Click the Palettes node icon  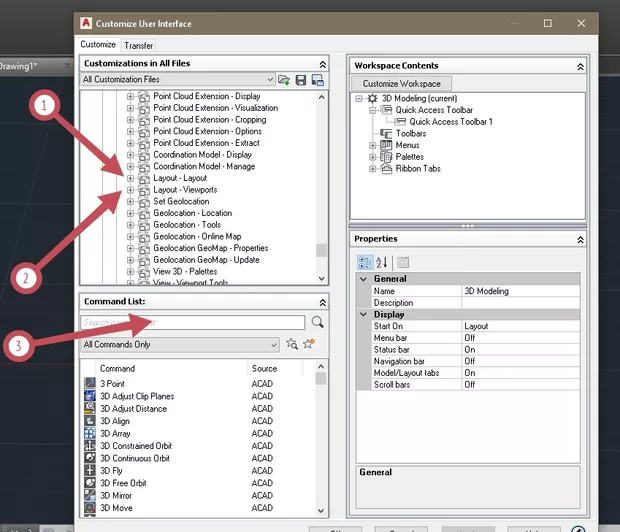386,157
